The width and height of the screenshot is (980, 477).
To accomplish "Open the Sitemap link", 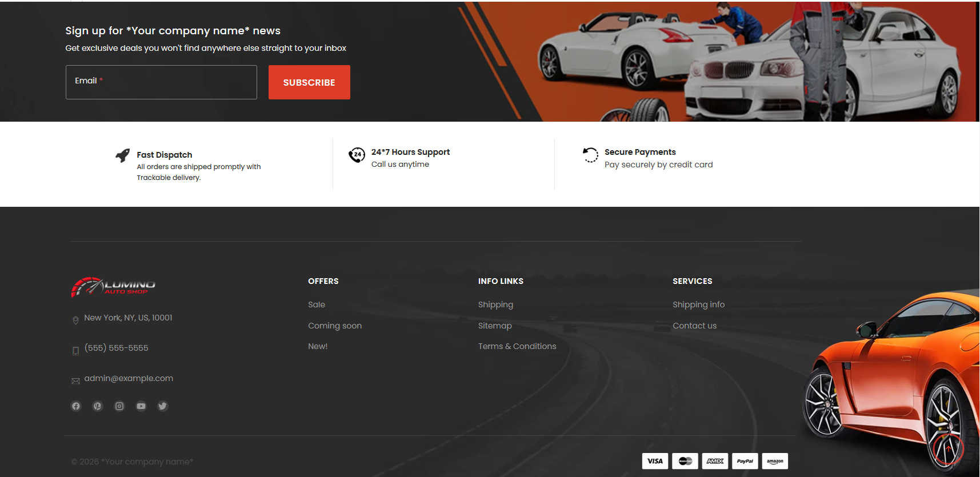I will pyautogui.click(x=495, y=326).
